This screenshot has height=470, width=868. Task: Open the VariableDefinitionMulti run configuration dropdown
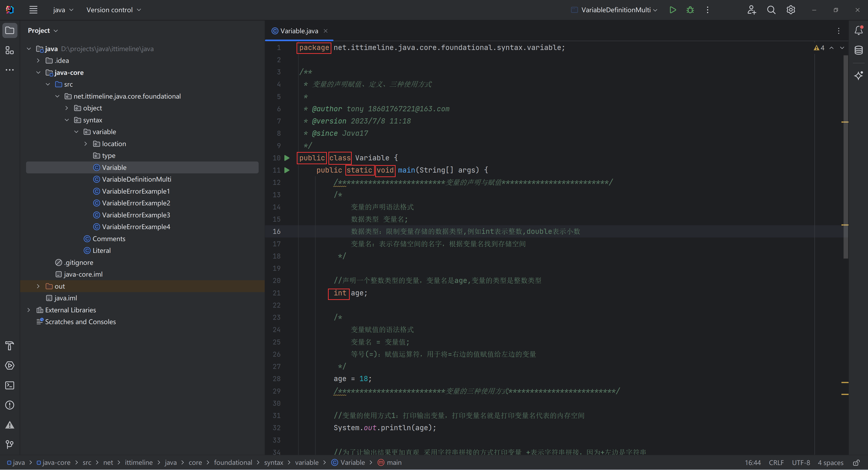614,10
